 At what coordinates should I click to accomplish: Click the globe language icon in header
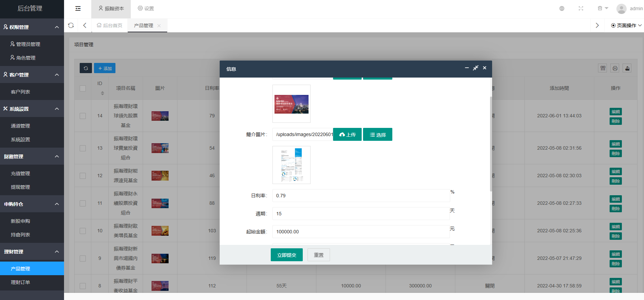tap(562, 9)
